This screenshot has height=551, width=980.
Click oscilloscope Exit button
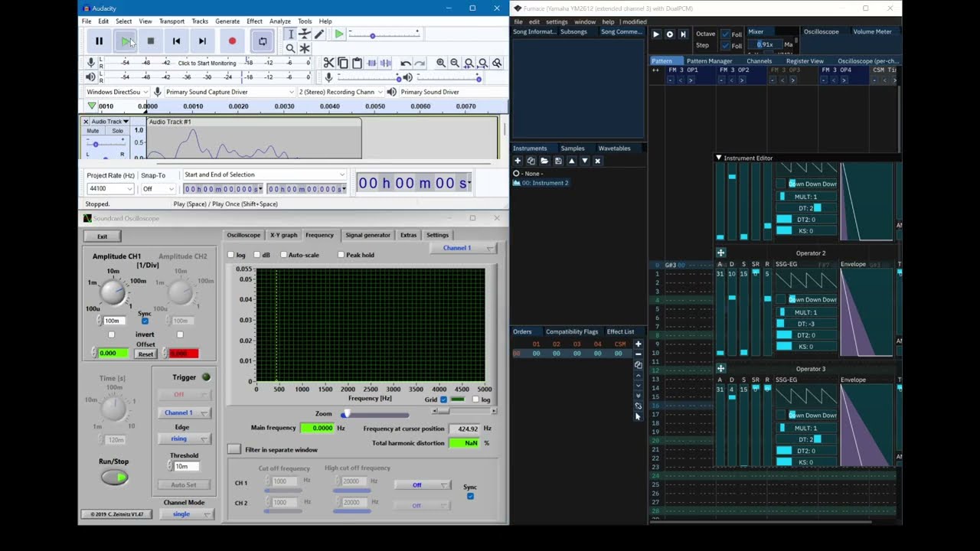(x=102, y=236)
